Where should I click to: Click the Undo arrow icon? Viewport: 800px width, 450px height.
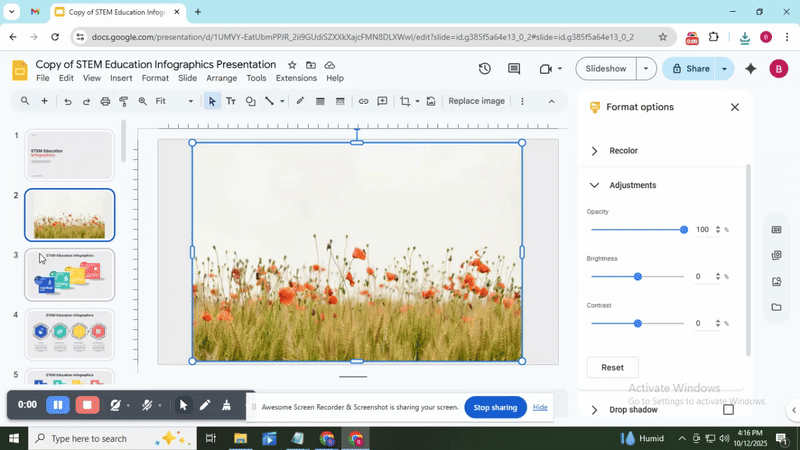68,101
